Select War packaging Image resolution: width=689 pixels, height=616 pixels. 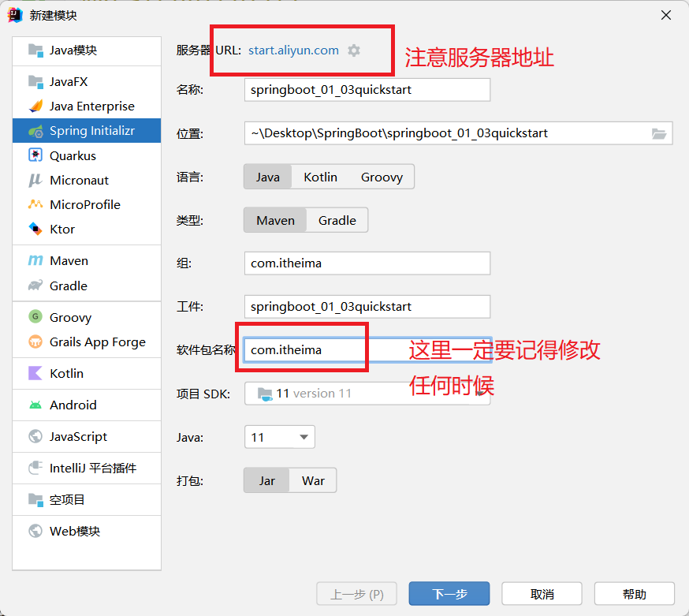coord(313,480)
